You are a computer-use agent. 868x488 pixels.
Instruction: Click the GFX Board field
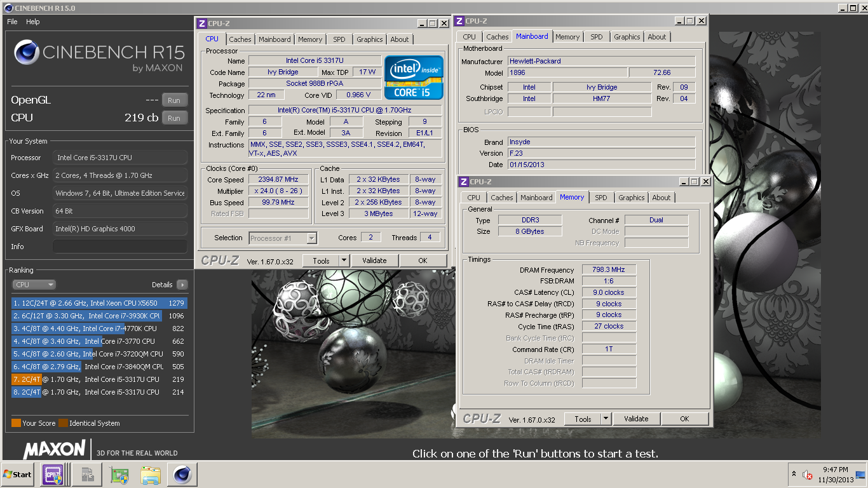120,229
